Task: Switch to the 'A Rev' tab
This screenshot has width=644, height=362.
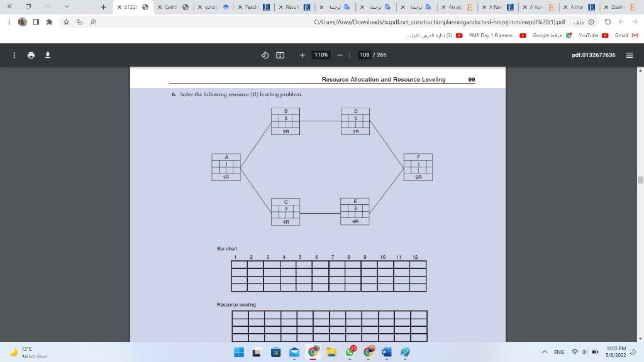Action: click(499, 7)
